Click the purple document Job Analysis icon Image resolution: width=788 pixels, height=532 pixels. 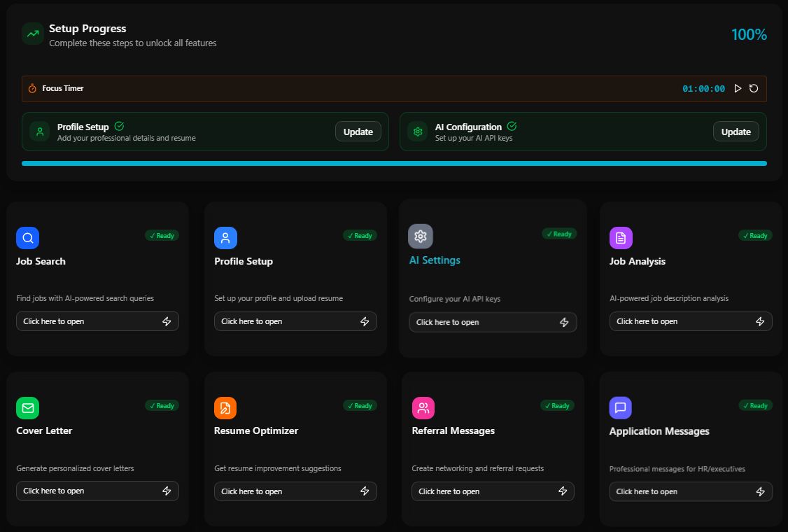[x=621, y=238]
